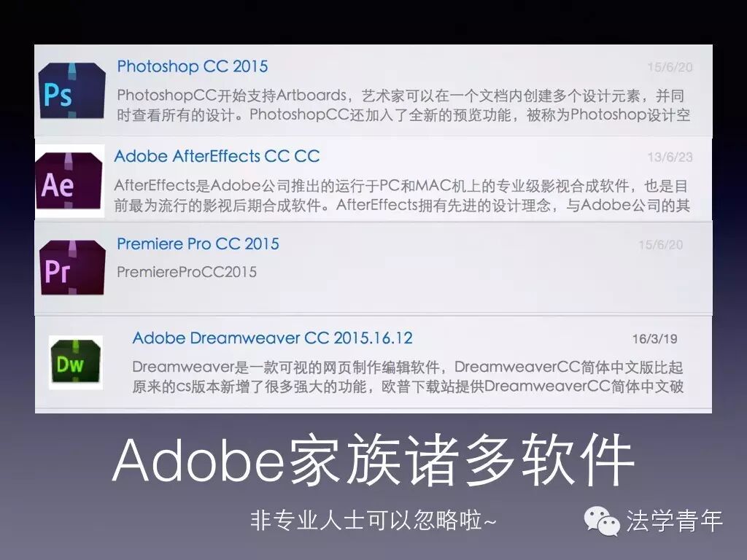Click the Photoshop Ps package icon
This screenshot has width=747, height=560.
(x=72, y=90)
